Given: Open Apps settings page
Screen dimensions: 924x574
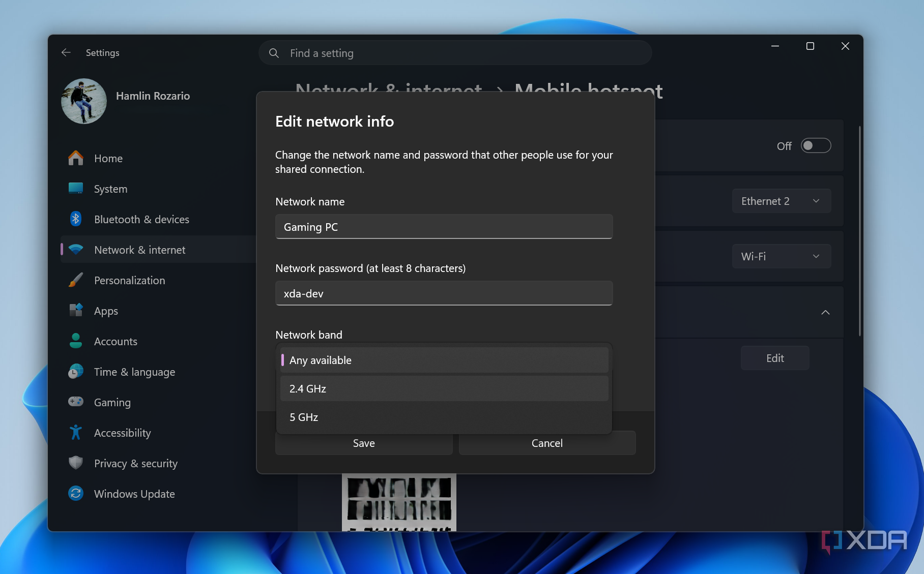Looking at the screenshot, I should (158, 311).
